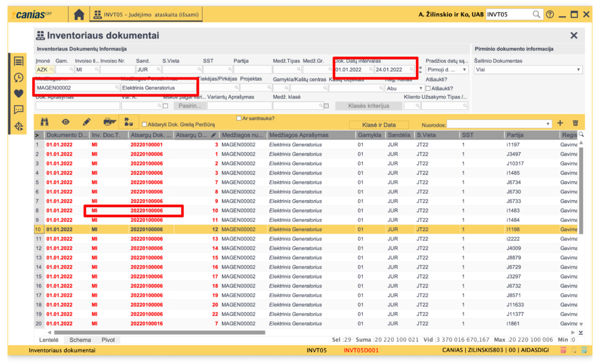Image resolution: width=600 pixels, height=364 pixels.
Task: Click the printer icon in toolbar
Action: click(x=108, y=122)
